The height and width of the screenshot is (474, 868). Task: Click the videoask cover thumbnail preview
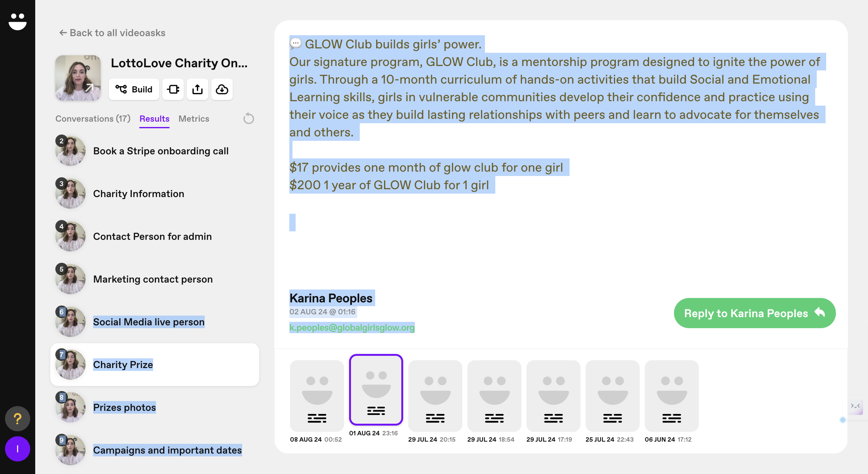pyautogui.click(x=78, y=78)
